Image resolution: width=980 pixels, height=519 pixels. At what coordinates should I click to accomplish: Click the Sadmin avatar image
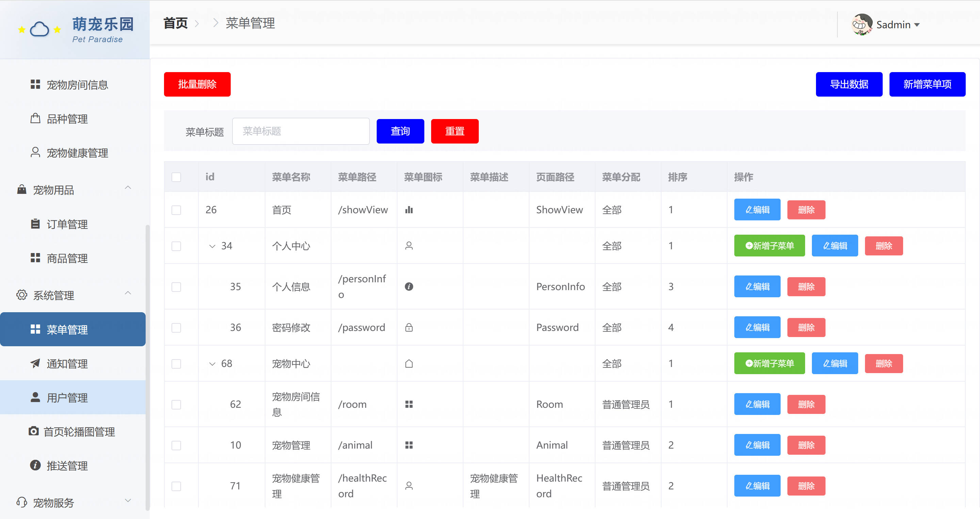pyautogui.click(x=862, y=24)
